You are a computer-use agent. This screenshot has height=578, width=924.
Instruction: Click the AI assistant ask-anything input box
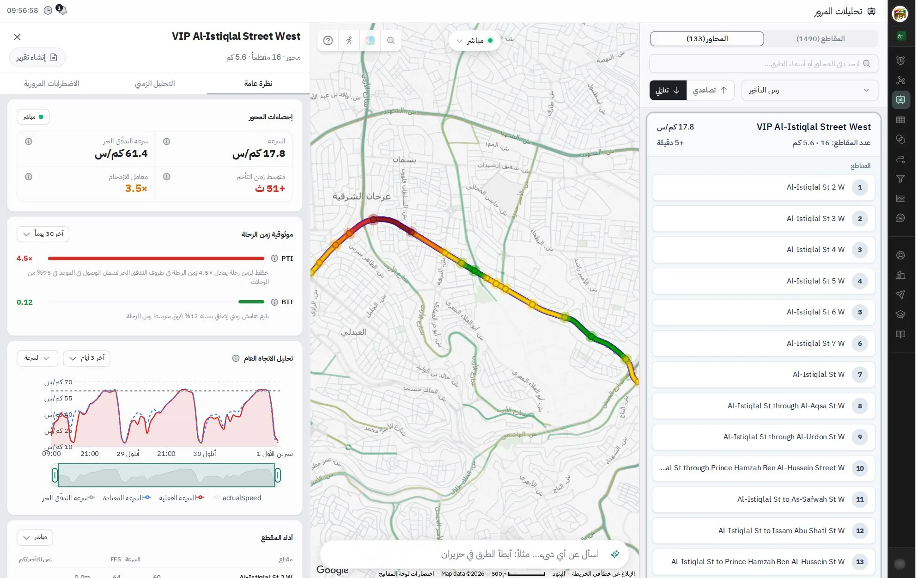(x=474, y=554)
